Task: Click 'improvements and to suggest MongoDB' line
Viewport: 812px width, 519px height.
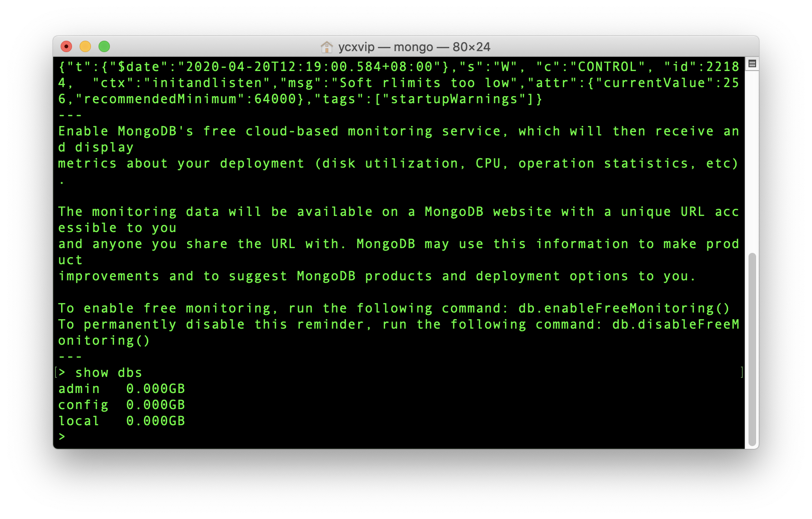Action: coord(377,276)
